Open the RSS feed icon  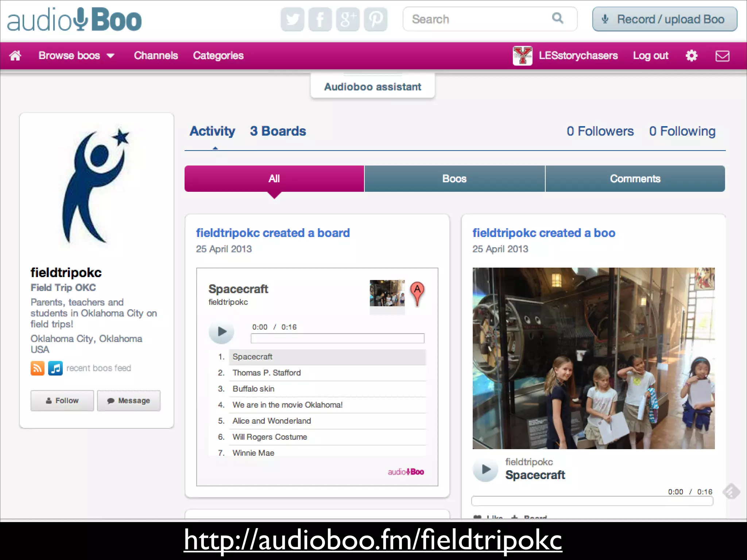pyautogui.click(x=38, y=368)
